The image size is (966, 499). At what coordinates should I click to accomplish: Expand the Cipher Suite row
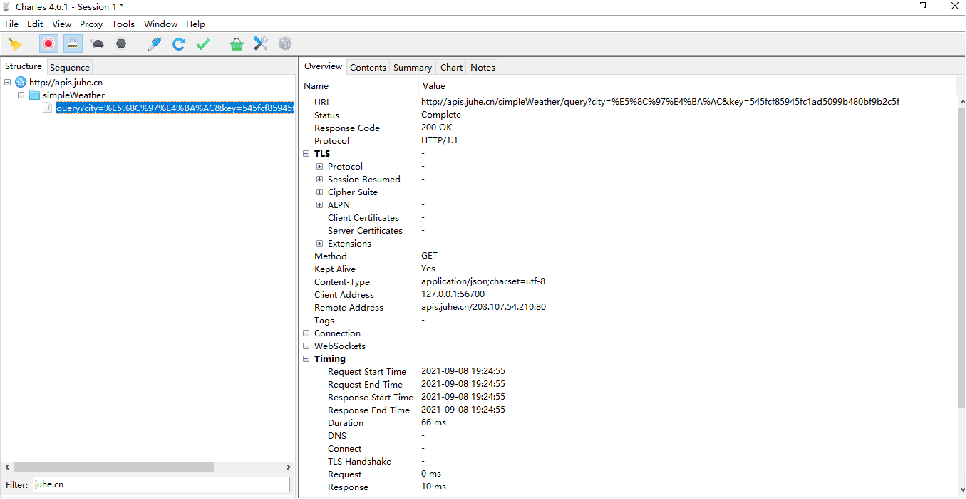tap(319, 192)
